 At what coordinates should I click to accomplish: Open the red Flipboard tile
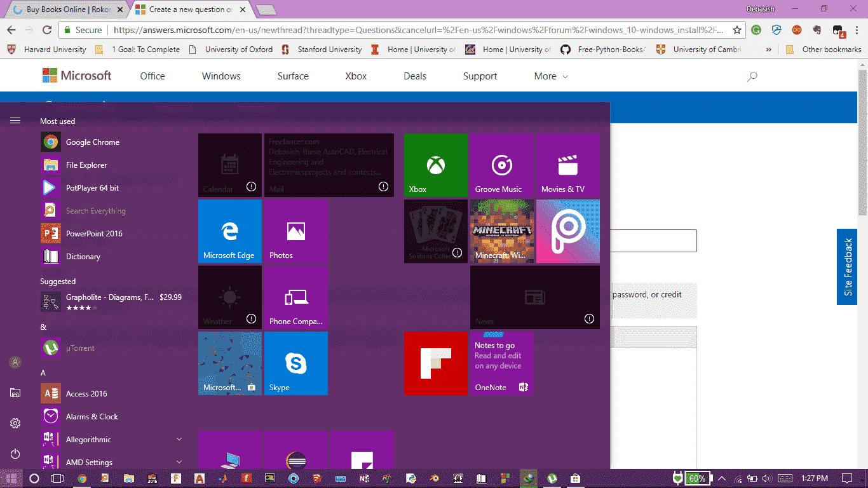tap(436, 363)
